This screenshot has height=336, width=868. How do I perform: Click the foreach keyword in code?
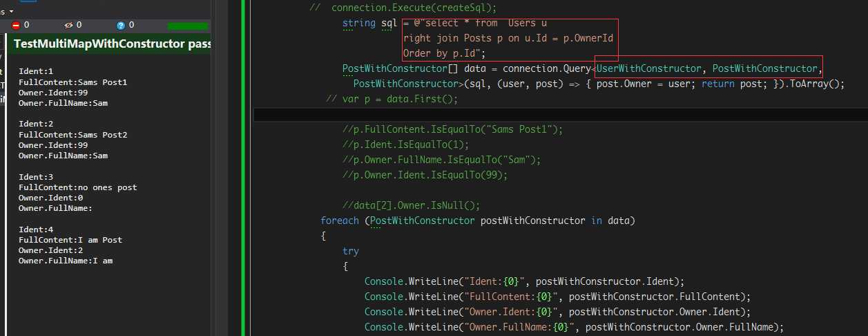point(340,221)
